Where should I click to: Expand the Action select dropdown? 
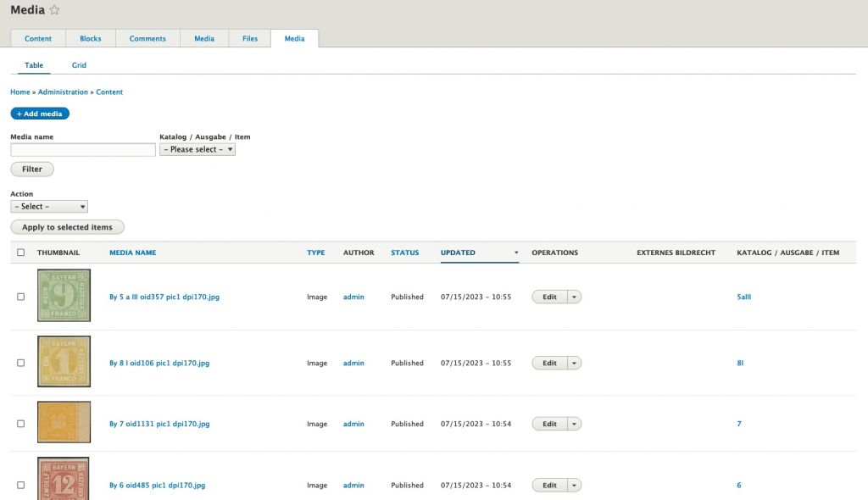(49, 207)
